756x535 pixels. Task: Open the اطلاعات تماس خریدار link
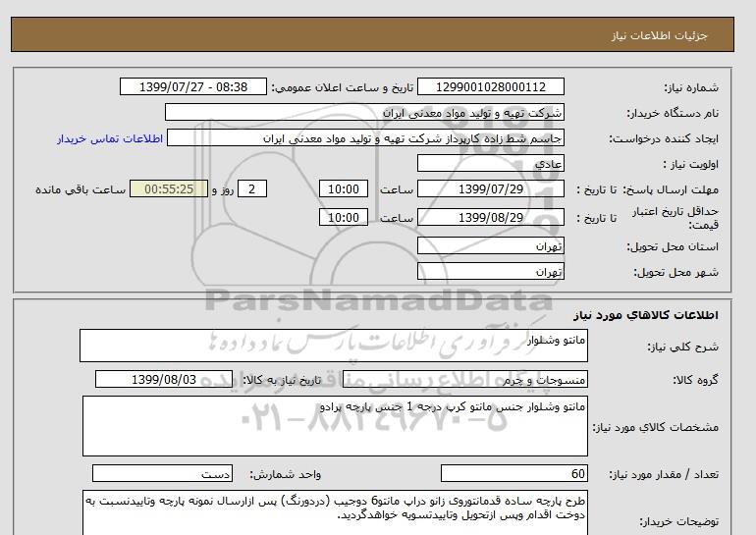(110, 138)
